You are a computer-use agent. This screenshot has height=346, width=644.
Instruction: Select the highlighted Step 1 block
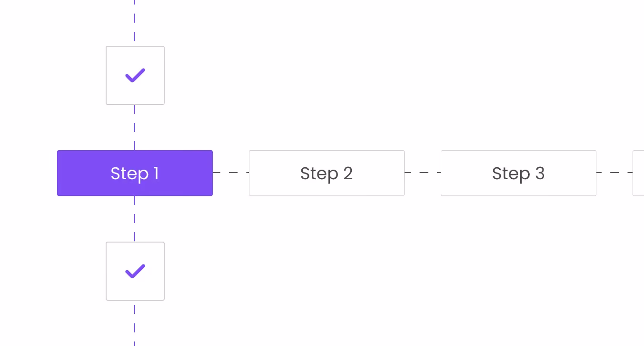135,173
